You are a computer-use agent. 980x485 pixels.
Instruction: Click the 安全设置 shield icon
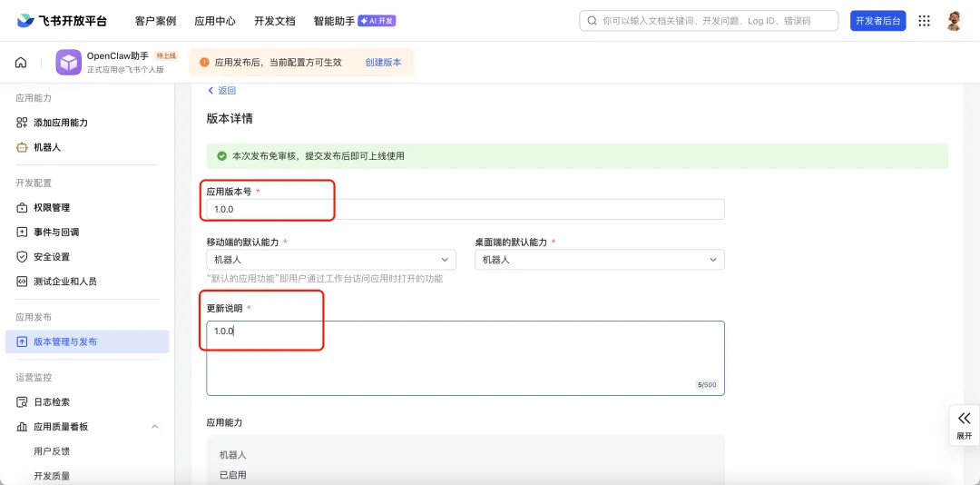tap(22, 257)
